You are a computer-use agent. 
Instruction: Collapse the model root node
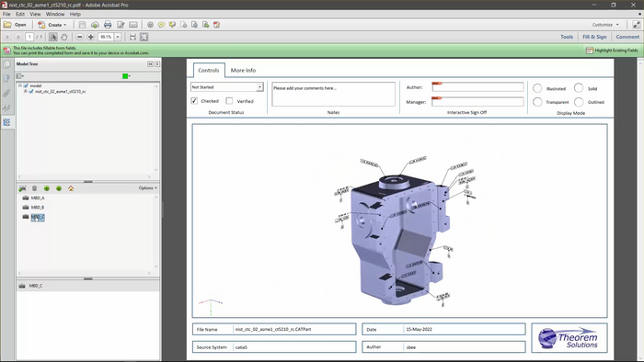coord(19,85)
